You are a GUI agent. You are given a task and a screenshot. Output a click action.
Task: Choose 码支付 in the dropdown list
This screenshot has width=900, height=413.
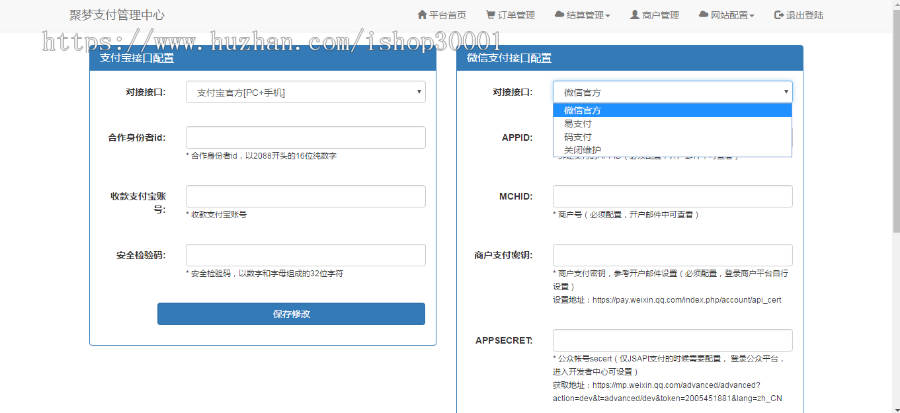673,137
